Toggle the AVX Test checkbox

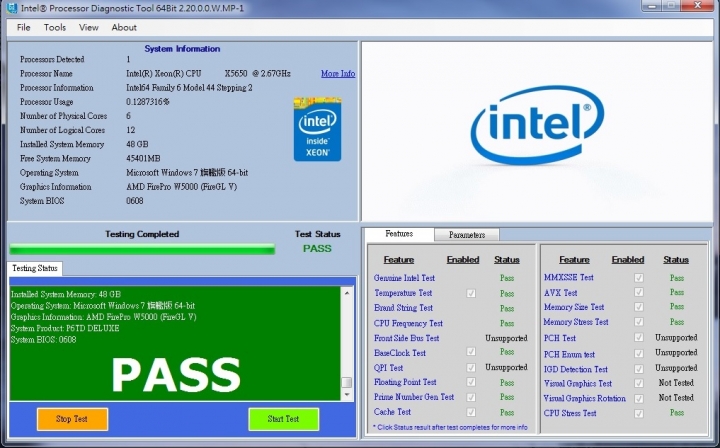coord(639,292)
